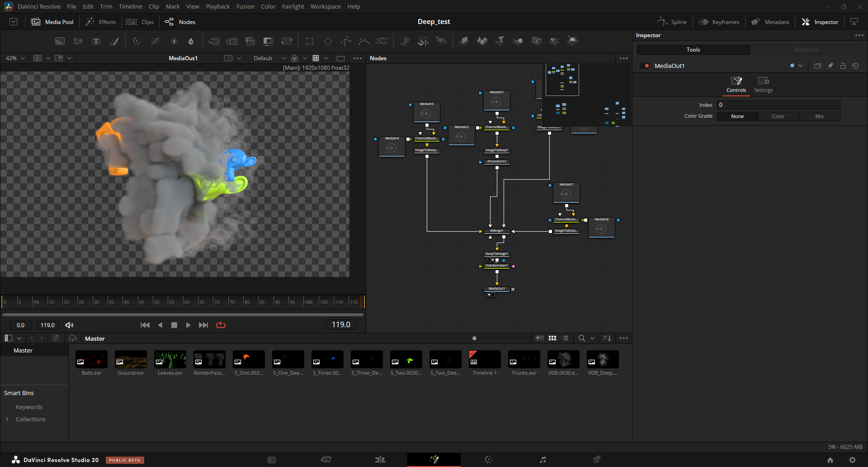The image size is (868, 467).
Task: Toggle audio mute speaker icon
Action: 69,325
